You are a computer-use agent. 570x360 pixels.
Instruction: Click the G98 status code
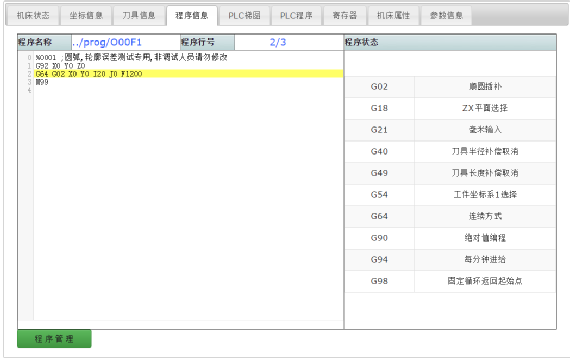coord(379,281)
